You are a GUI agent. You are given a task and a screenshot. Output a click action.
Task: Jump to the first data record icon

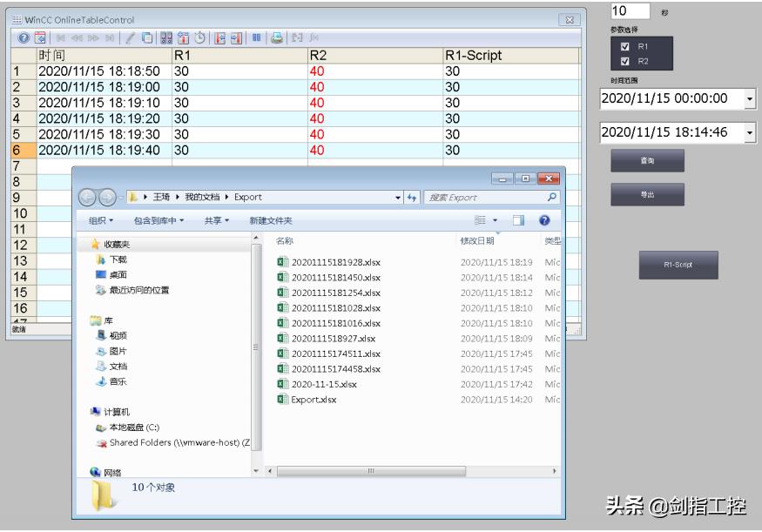coord(62,37)
